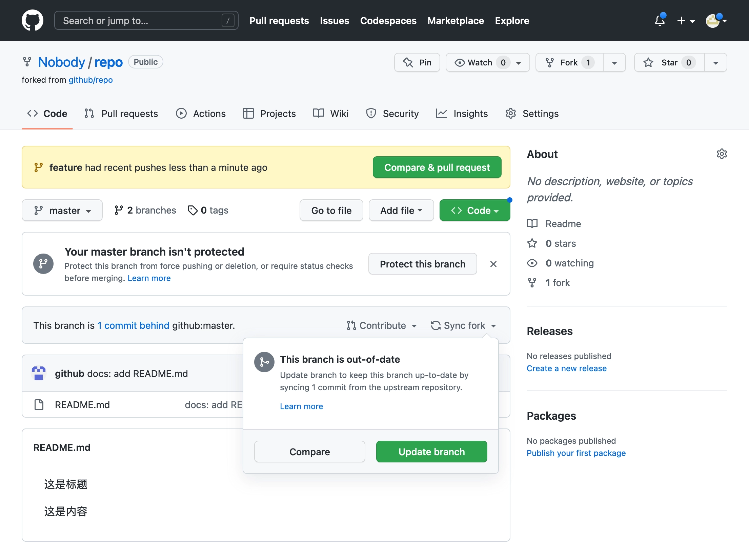Toggle the Sync fork dropdown
Image resolution: width=749 pixels, height=560 pixels.
pyautogui.click(x=463, y=325)
